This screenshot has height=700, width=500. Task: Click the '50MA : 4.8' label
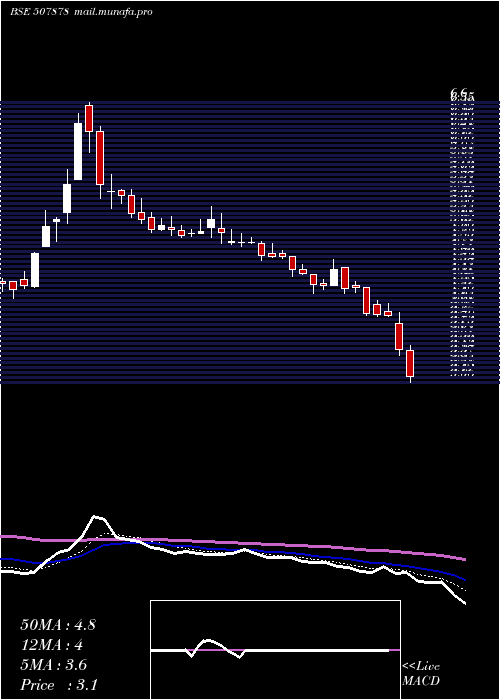(58, 625)
